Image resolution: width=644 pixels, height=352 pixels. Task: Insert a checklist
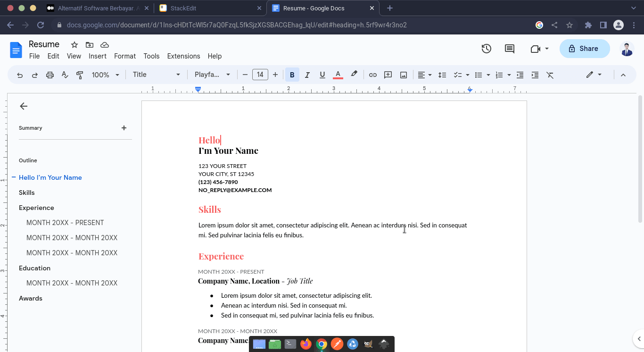tap(457, 75)
